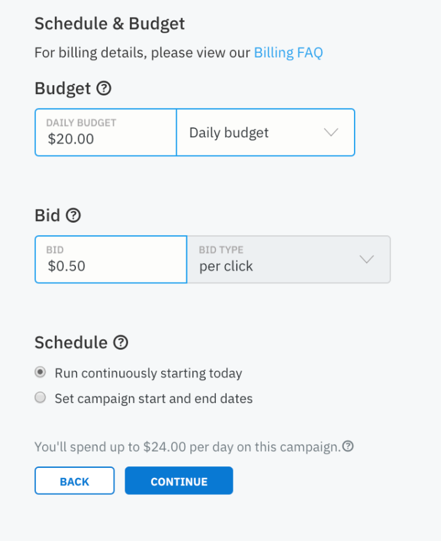Focus the Bid $0.50 input field
441x541 pixels.
[x=111, y=259]
